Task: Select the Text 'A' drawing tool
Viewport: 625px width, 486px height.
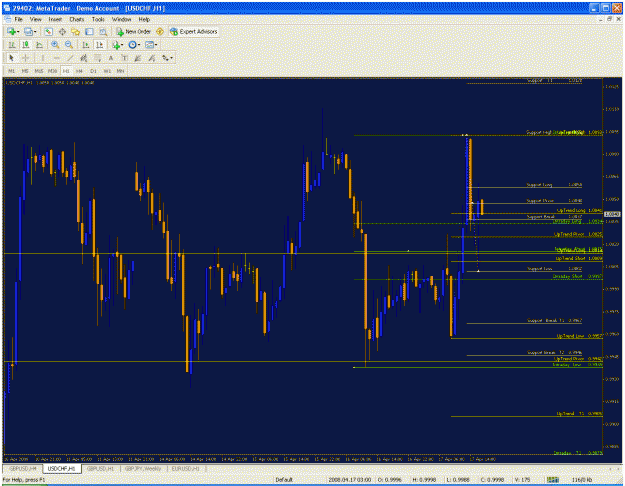Action: pyautogui.click(x=111, y=58)
